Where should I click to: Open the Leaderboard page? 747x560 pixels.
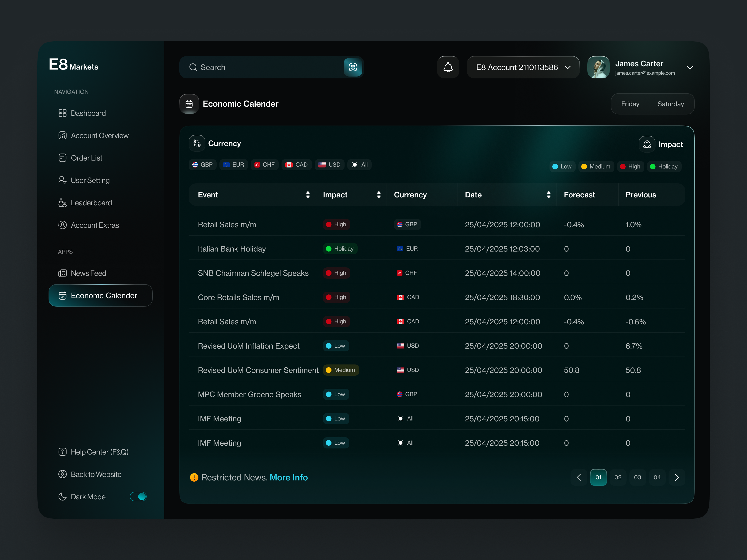pos(91,203)
